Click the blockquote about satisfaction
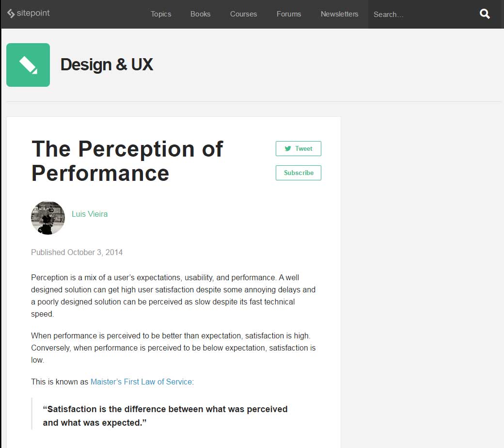Image resolution: width=504 pixels, height=448 pixels. (165, 416)
